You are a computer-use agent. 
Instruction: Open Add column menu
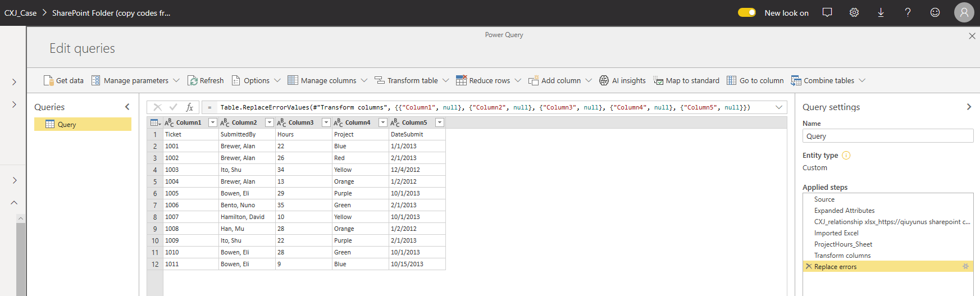point(560,80)
